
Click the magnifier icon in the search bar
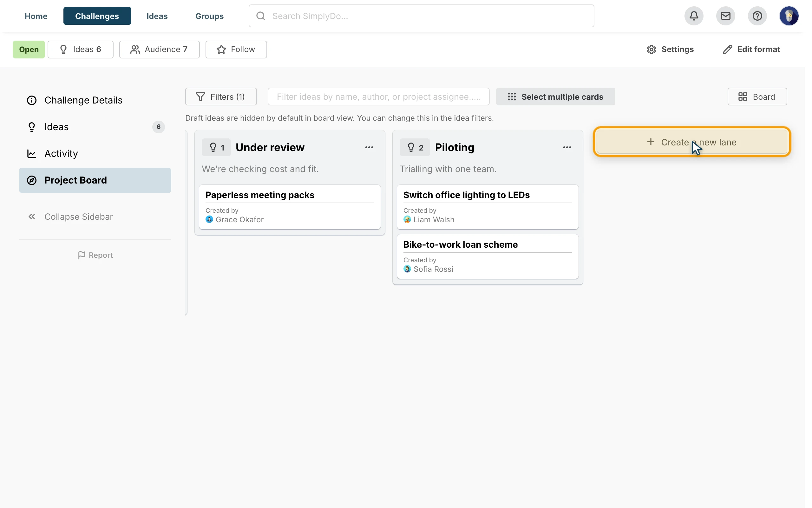(261, 16)
